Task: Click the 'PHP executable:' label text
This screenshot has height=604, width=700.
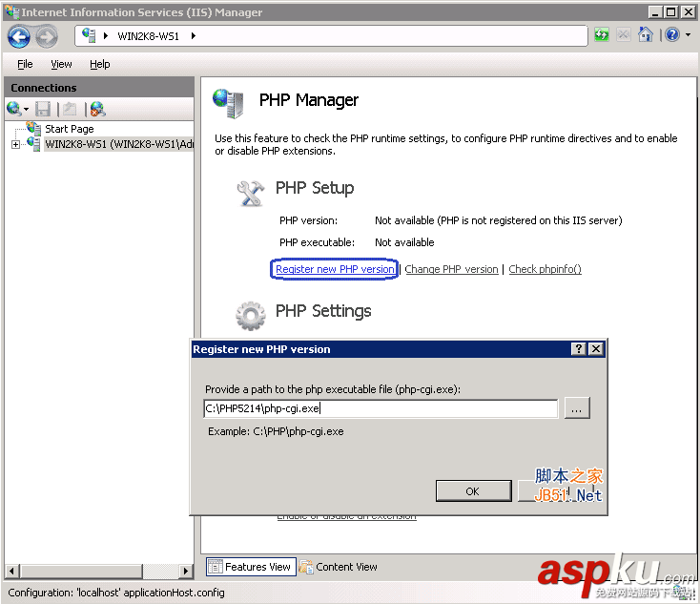Action: pos(317,242)
